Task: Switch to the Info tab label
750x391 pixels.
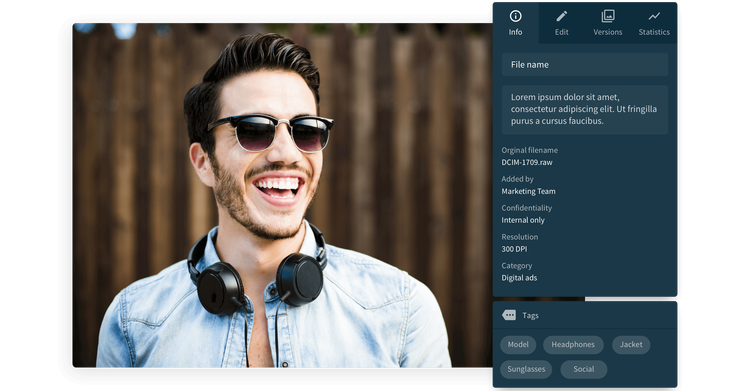Action: pos(515,32)
